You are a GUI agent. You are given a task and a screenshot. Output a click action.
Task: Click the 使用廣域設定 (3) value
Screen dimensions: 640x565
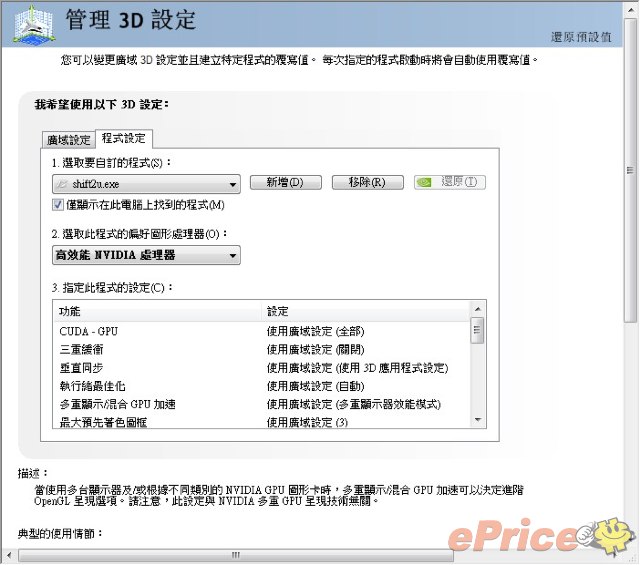click(307, 422)
